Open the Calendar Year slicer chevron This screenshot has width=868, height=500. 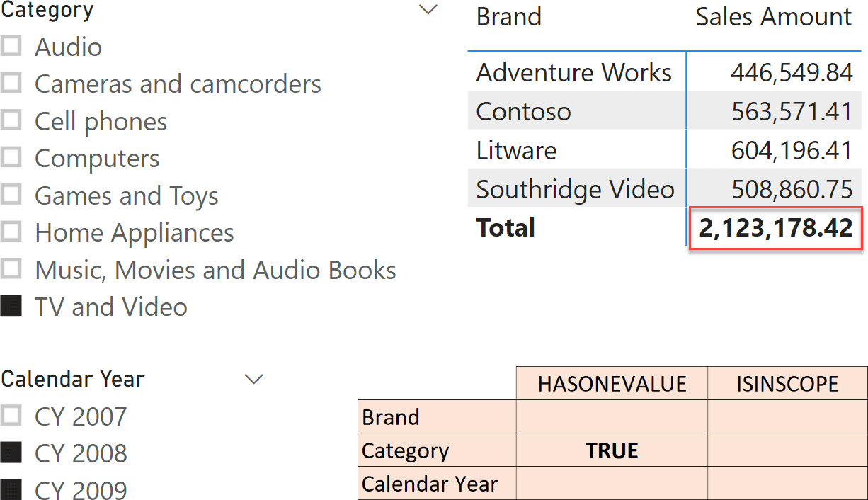coord(253,379)
